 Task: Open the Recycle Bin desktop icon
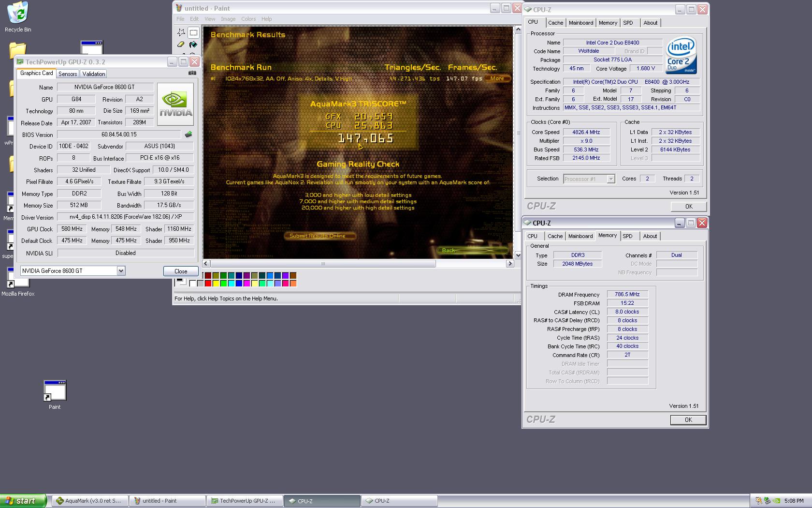tap(18, 17)
